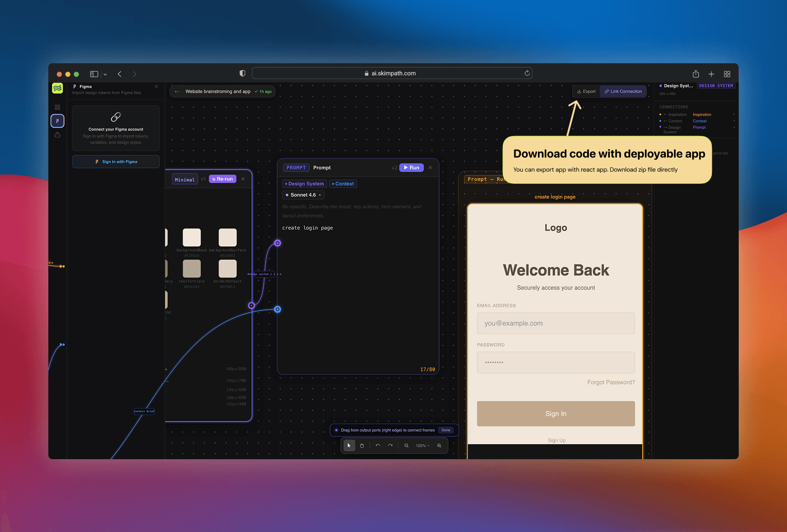Click the redo arrow icon

click(390, 446)
